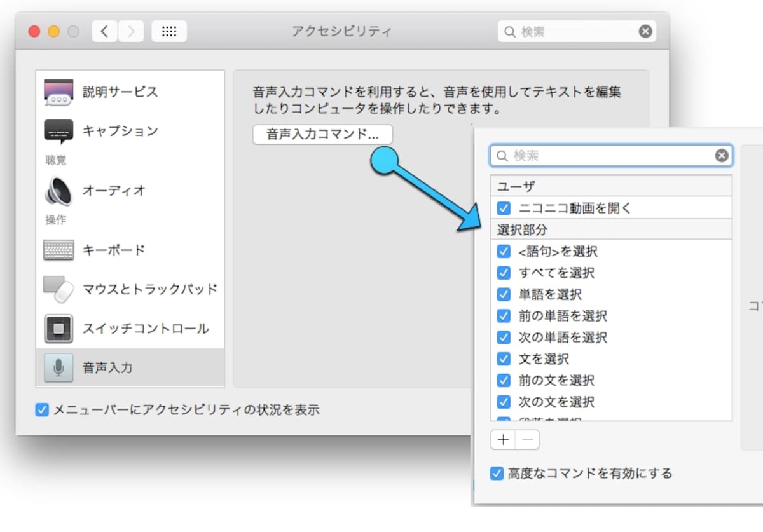Toggle メニューバーにアクセシビリティの状況を表示 checkbox
This screenshot has height=532, width=763.
click(42, 410)
